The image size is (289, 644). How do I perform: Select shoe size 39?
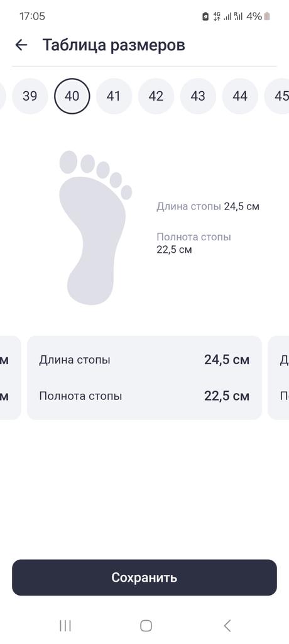(x=30, y=96)
